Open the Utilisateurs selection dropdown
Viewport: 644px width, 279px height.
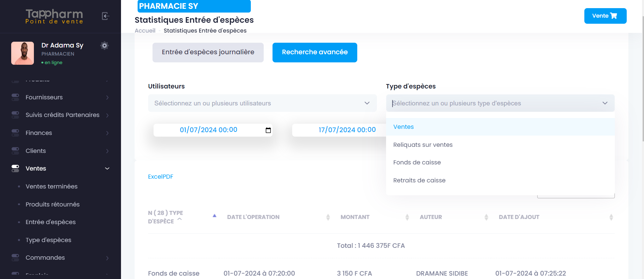tap(262, 103)
